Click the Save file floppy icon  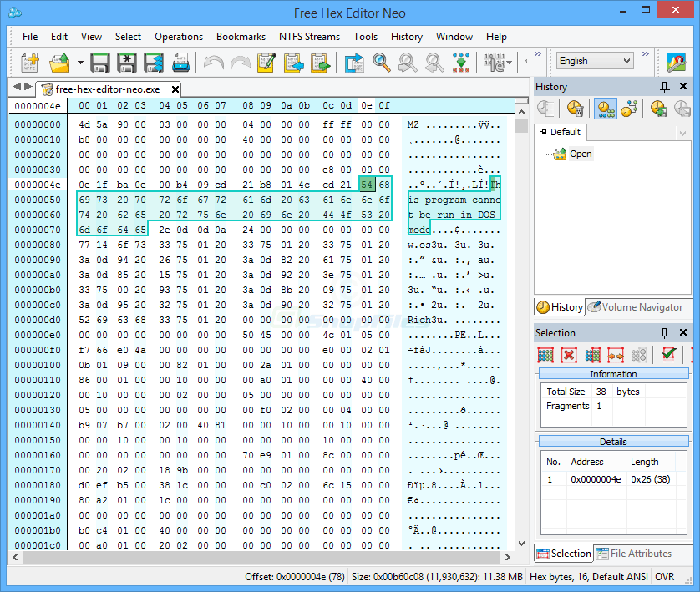100,63
